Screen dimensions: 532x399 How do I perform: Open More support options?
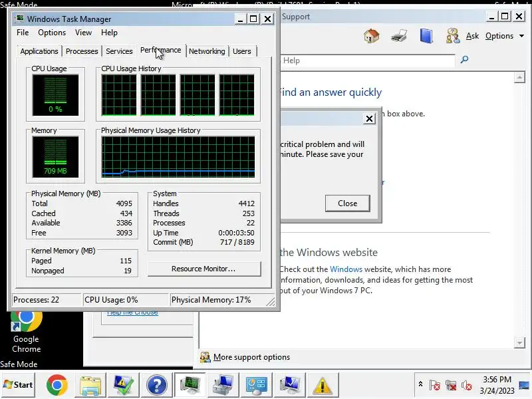[x=251, y=357]
